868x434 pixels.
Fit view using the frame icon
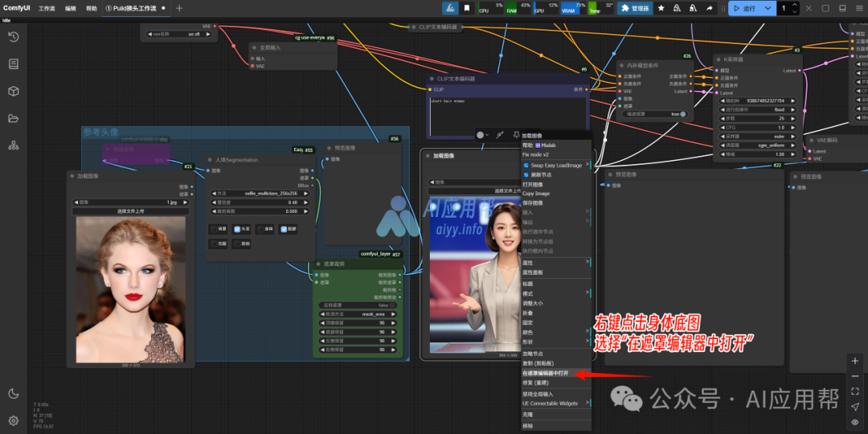[854, 391]
